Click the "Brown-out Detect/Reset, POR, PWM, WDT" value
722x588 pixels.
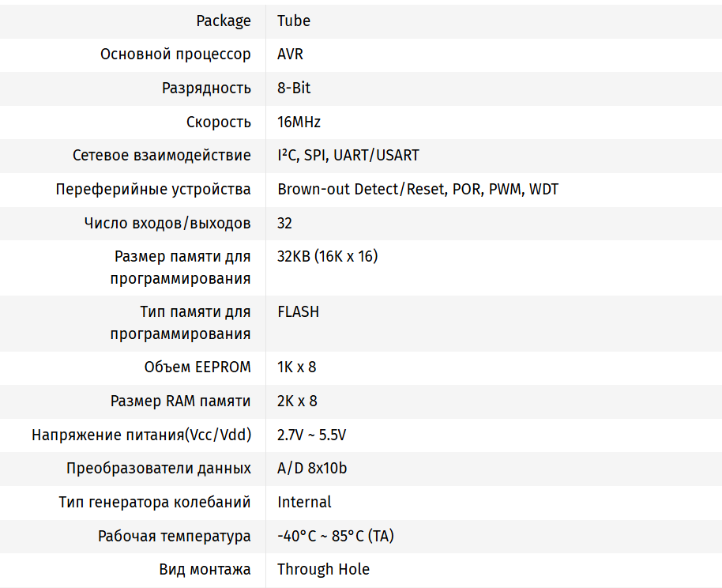(x=418, y=189)
